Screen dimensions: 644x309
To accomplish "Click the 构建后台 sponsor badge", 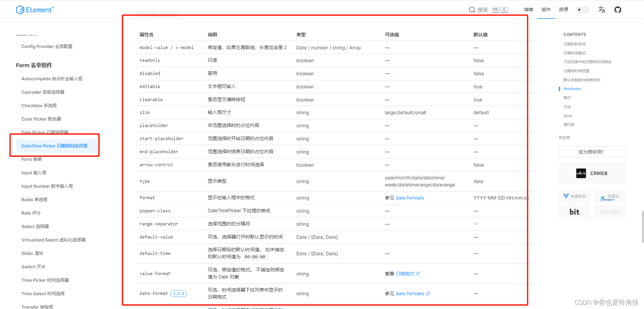I will [x=575, y=196].
